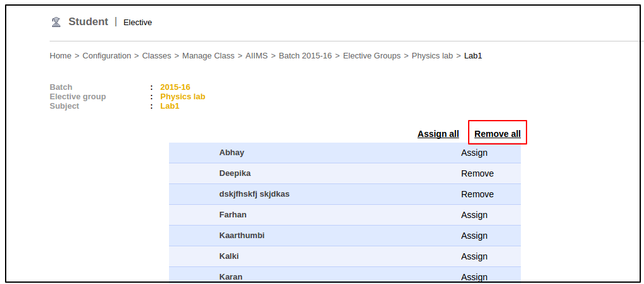The image size is (644, 284).
Task: Assign the elective to Abhay
Action: pos(474,153)
